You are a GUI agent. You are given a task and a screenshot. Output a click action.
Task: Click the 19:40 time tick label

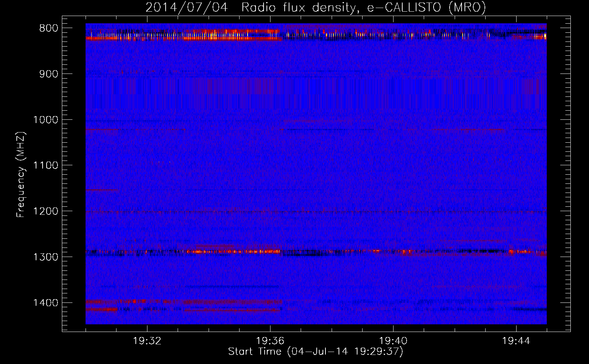[393, 341]
